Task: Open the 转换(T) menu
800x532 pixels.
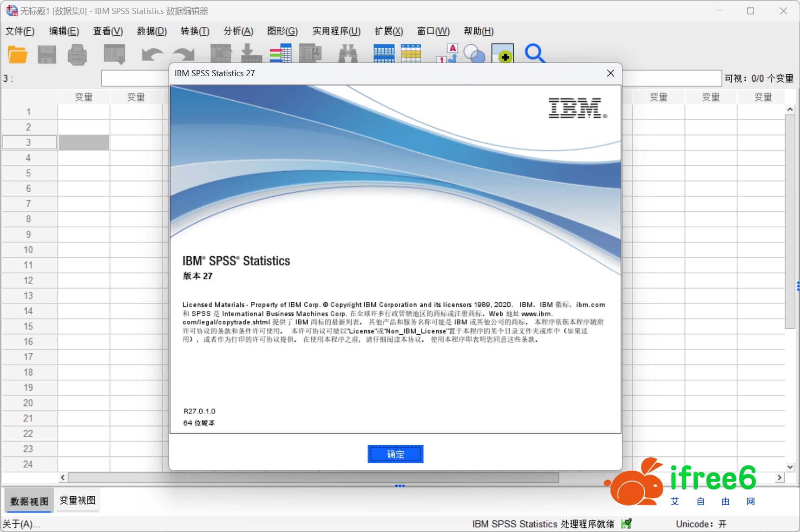Action: [195, 31]
